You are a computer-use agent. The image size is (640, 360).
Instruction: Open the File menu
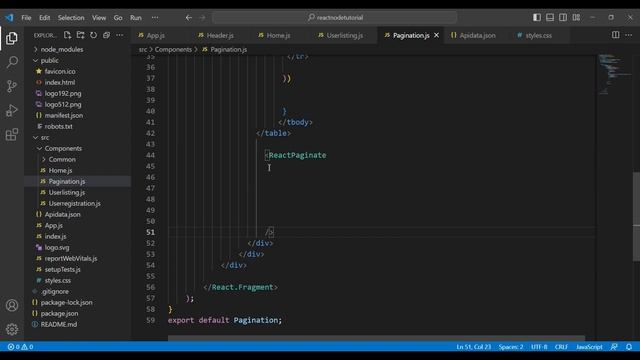pos(26,18)
